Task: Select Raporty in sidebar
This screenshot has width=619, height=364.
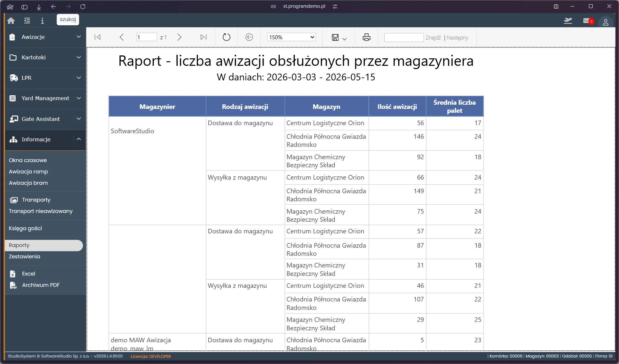Action: (44, 245)
